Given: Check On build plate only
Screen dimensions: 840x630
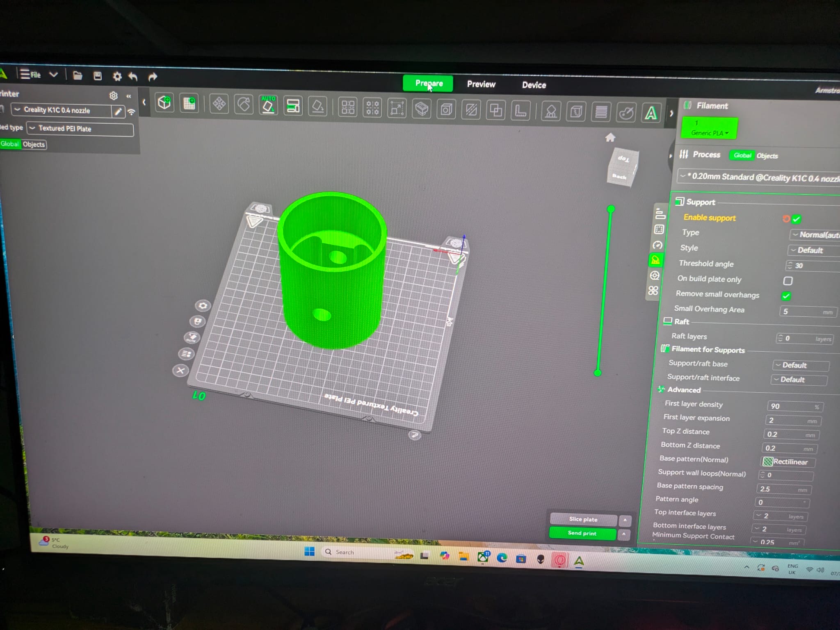Looking at the screenshot, I should (x=788, y=281).
